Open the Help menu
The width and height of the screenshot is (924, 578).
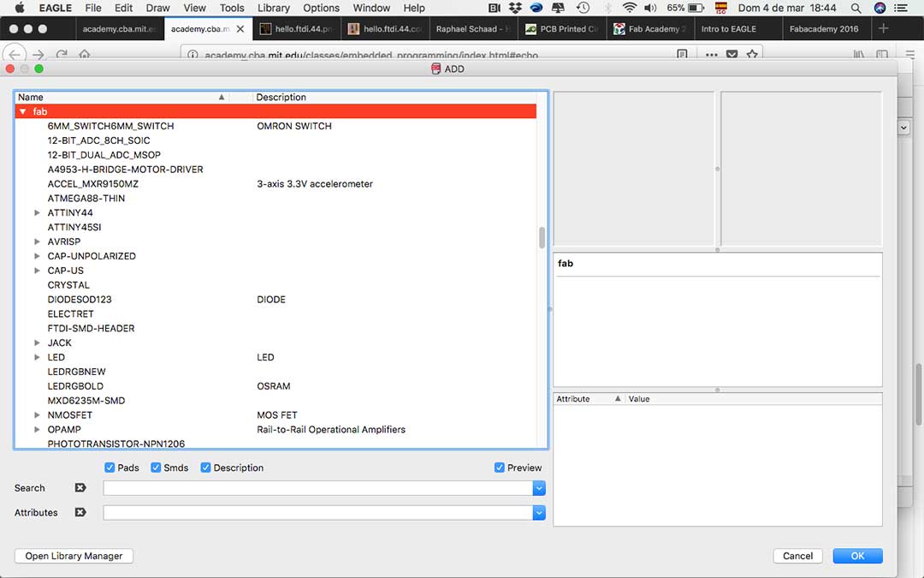pos(414,9)
